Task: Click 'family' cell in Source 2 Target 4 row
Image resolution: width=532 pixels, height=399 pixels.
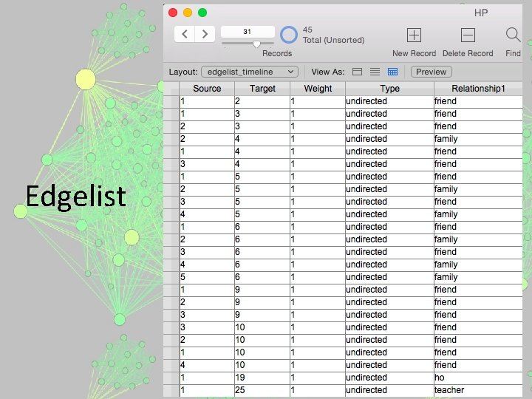Action: tap(478, 139)
